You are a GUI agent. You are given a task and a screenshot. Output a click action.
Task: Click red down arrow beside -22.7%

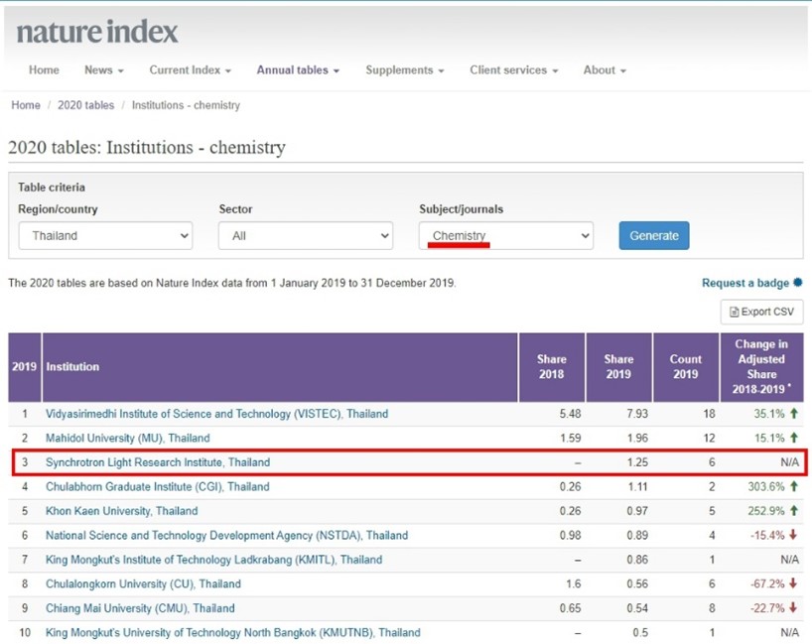pos(793,608)
